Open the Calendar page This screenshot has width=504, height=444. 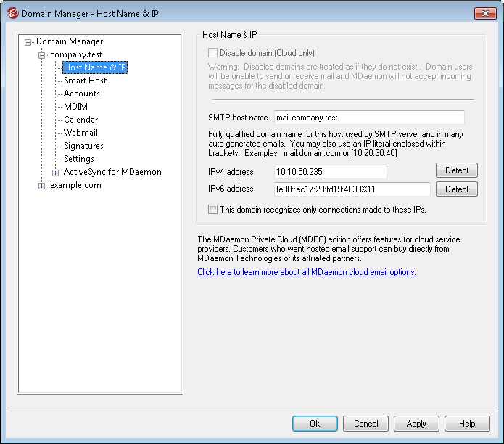[80, 120]
